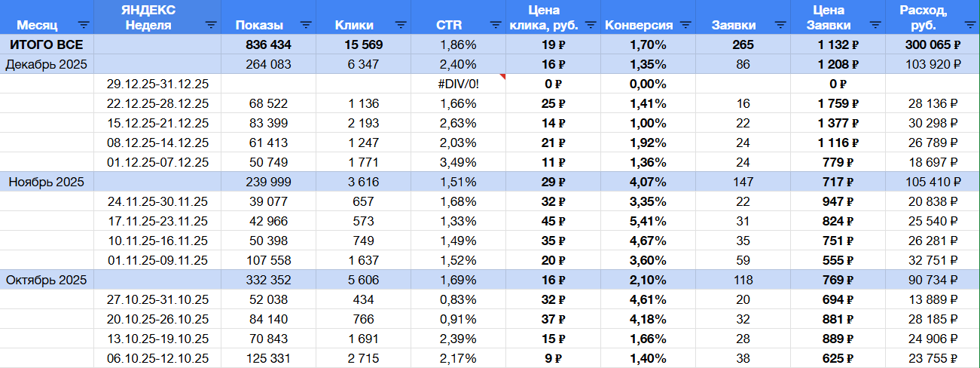Viewport: 980px width, 368px height.
Task: Click the filter icon in ЯНДЕКС Неделя header
Action: pyautogui.click(x=211, y=25)
